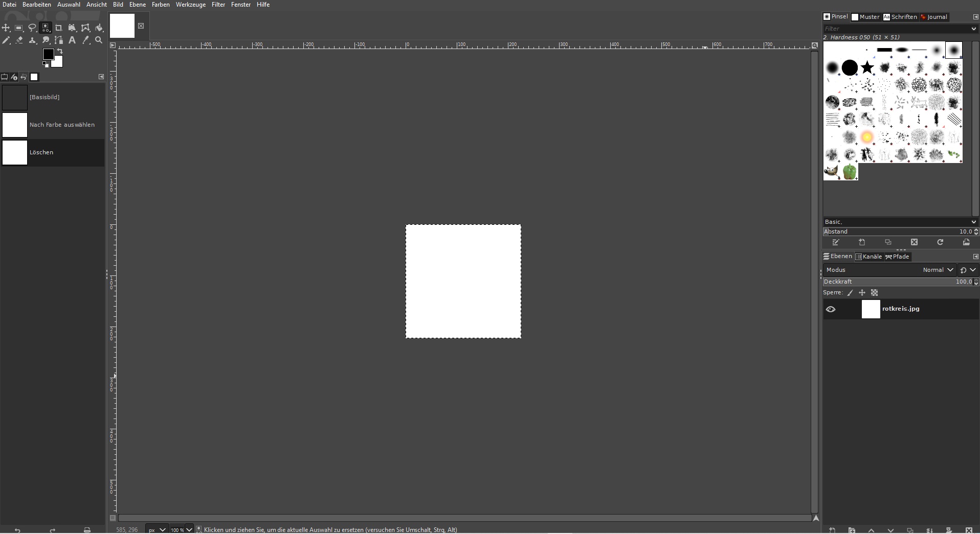Activate the Zoom magnifier tool
The image size is (980, 534).
[99, 40]
